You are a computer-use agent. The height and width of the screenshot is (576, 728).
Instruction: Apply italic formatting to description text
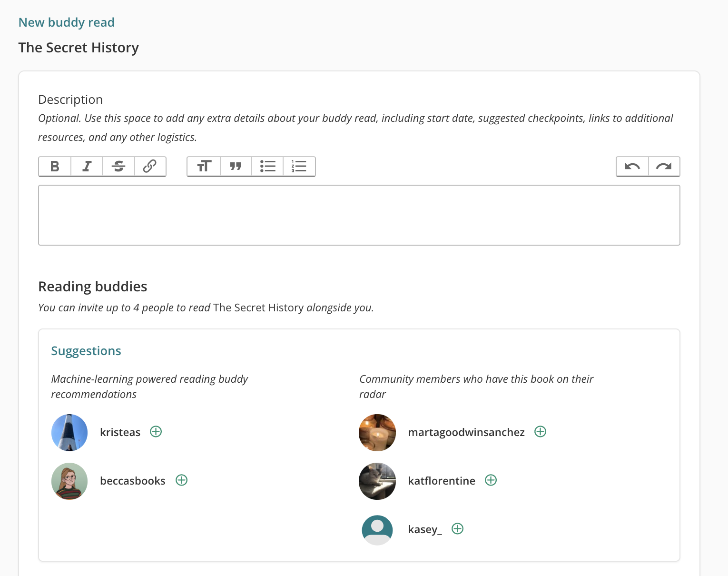87,167
